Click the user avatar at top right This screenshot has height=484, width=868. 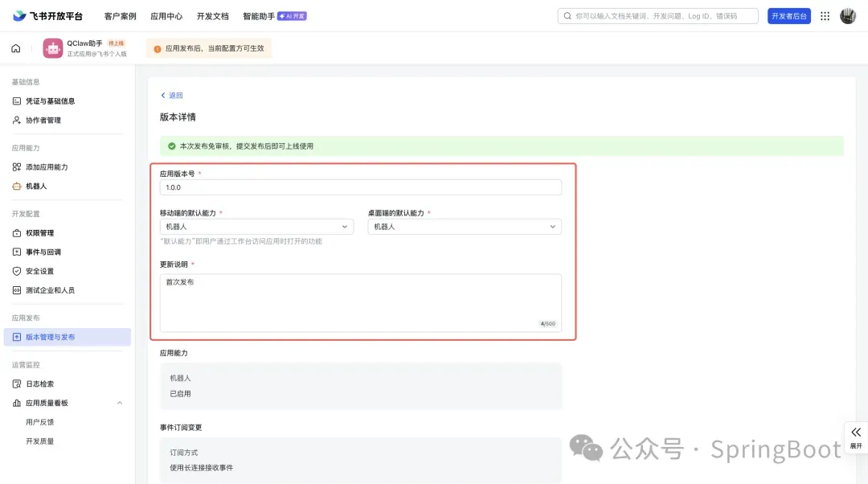coord(848,16)
